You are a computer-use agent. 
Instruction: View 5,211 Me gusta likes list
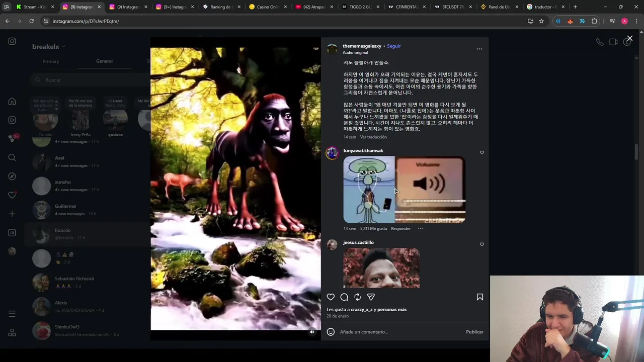coord(374,228)
